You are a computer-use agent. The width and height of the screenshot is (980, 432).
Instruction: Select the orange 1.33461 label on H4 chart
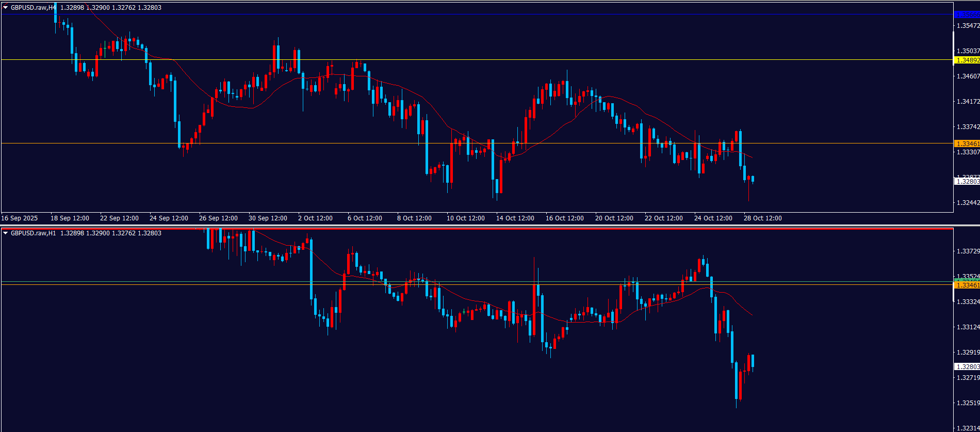[967, 143]
